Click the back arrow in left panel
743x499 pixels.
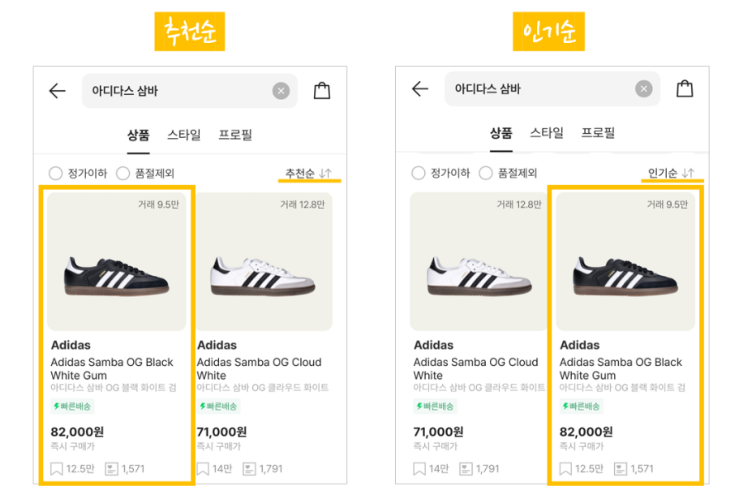57,91
